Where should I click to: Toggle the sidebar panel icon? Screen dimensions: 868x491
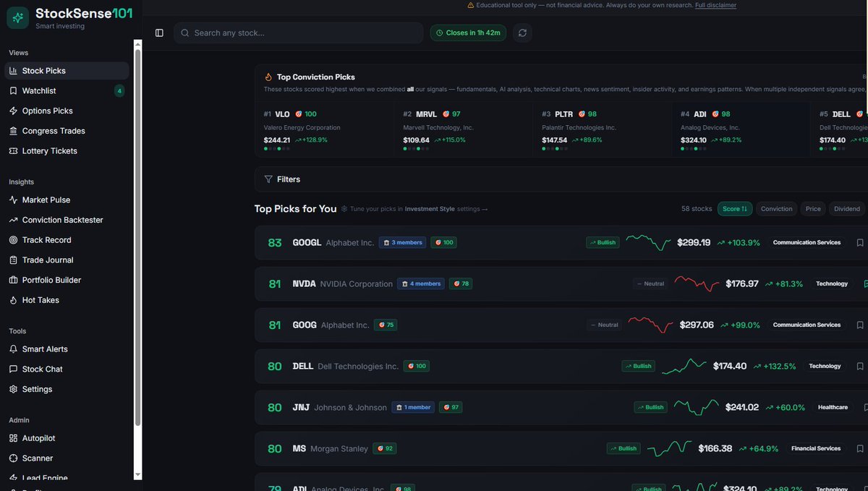pos(159,33)
